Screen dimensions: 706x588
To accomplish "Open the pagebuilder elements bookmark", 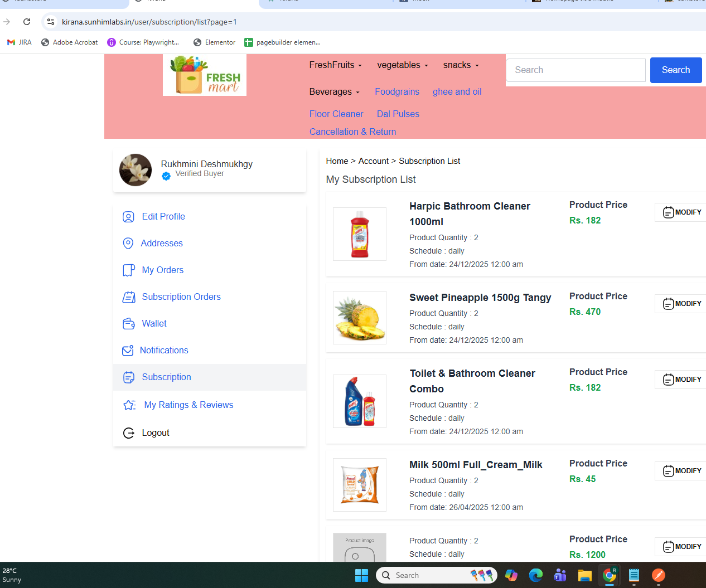I will pyautogui.click(x=283, y=42).
